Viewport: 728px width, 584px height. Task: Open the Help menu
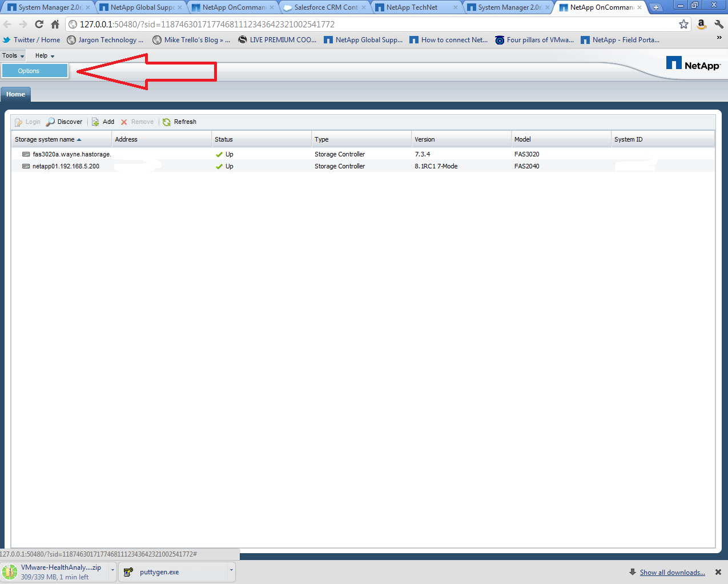(x=45, y=55)
